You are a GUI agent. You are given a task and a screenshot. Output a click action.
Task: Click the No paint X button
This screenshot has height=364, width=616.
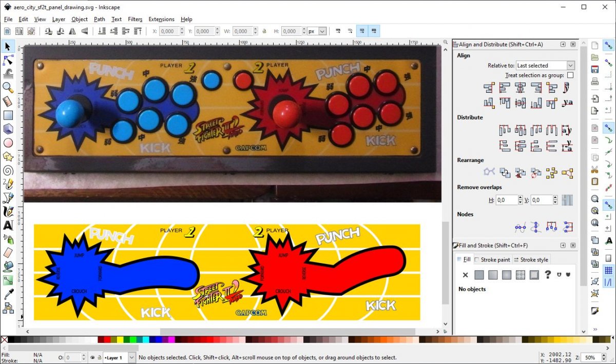[465, 275]
